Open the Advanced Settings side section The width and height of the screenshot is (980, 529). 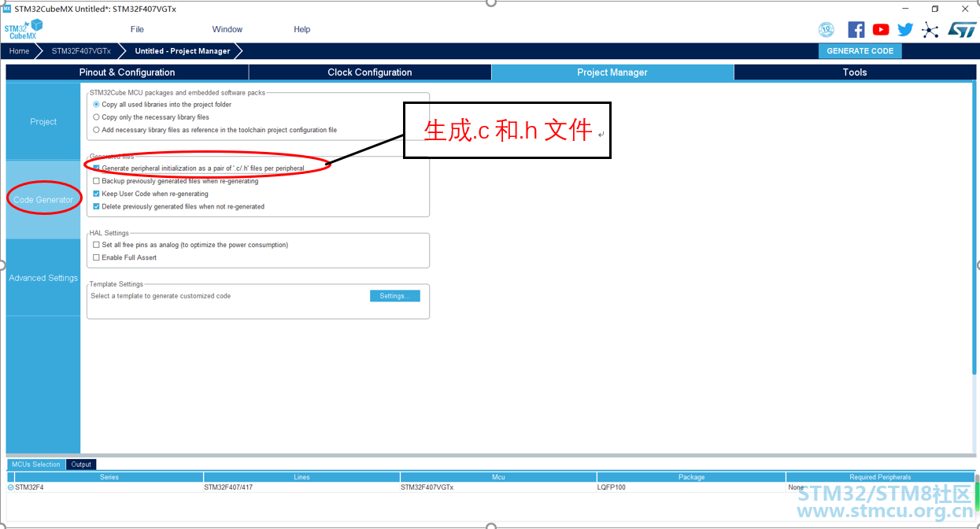(x=43, y=278)
